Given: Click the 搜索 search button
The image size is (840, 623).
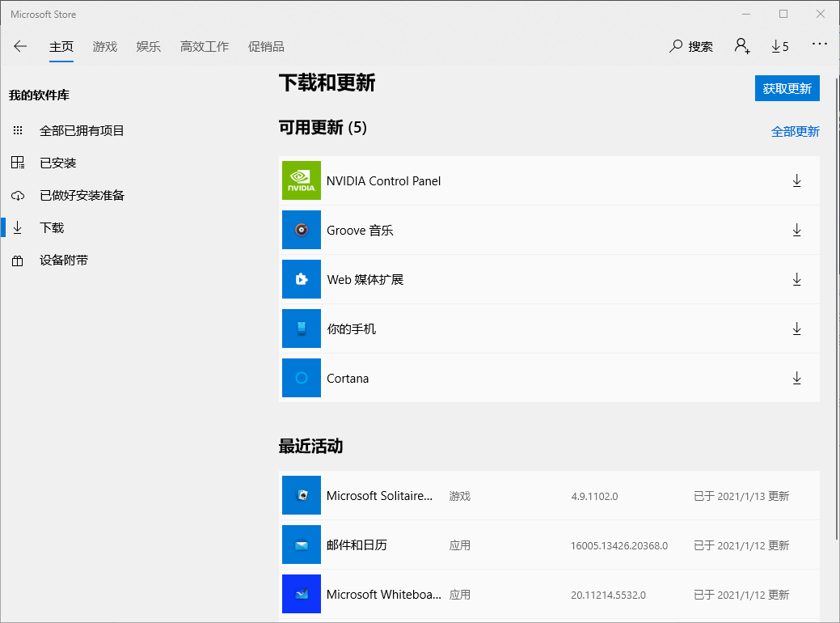Looking at the screenshot, I should [x=691, y=47].
